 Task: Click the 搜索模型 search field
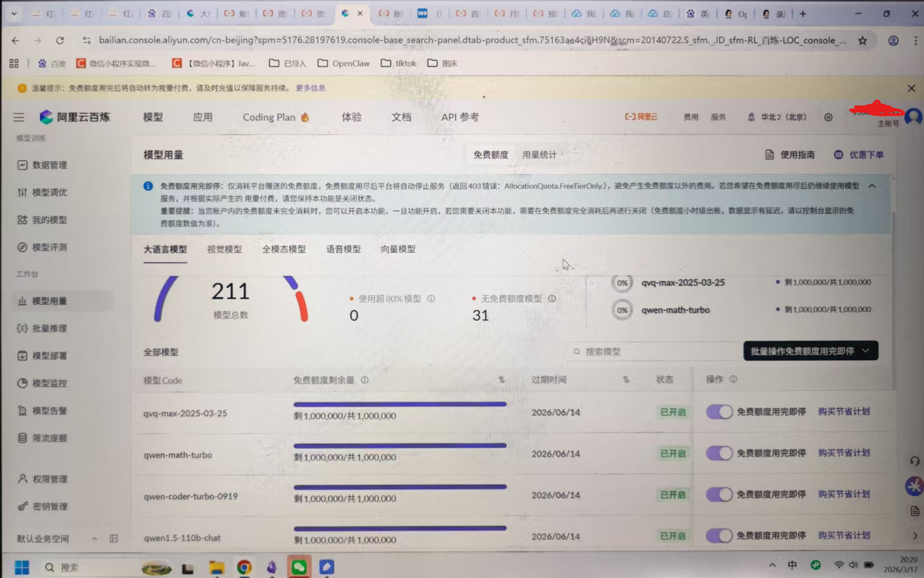click(652, 352)
